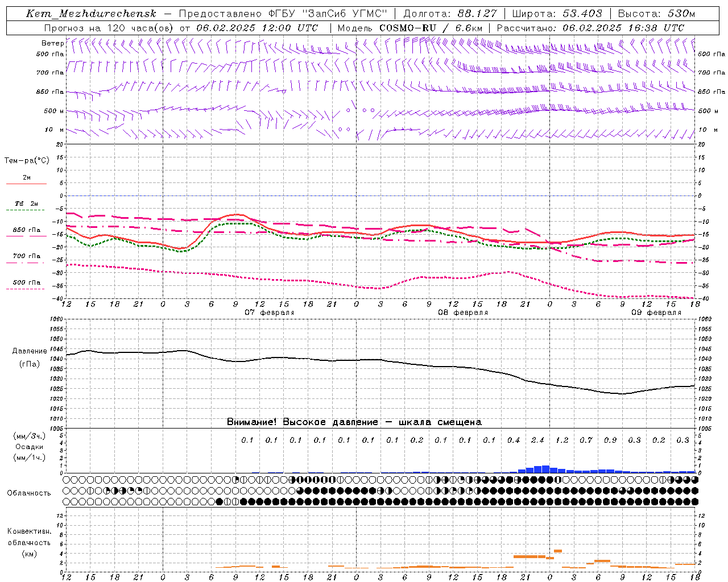728x582 pixels.
Task: Select the Давление pressure panel label
Action: point(30,351)
